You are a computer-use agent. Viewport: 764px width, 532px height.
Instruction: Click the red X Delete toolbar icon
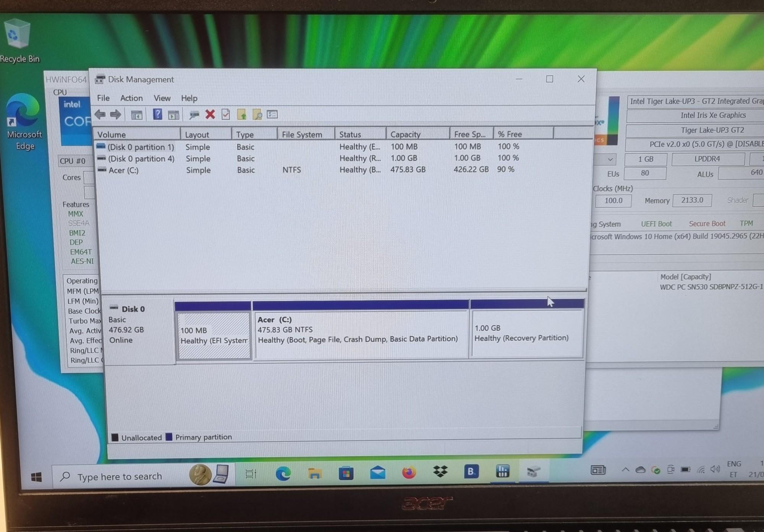tap(210, 114)
